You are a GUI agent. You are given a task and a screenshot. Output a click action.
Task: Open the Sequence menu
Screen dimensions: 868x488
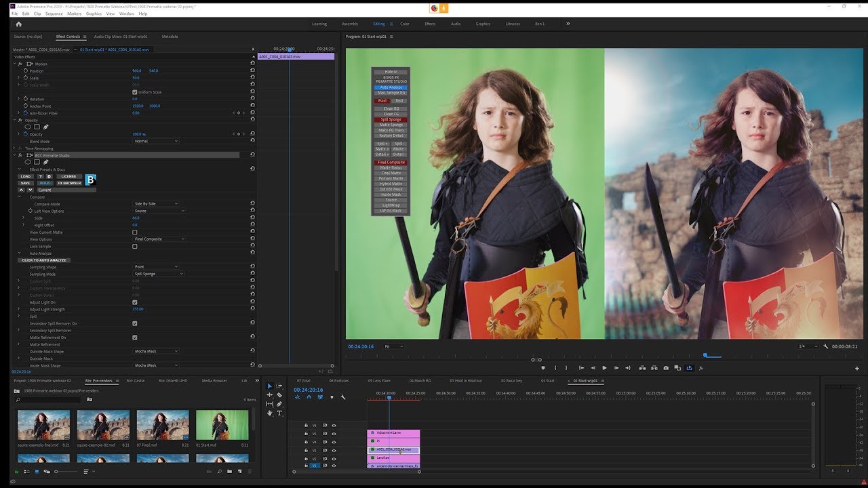54,14
